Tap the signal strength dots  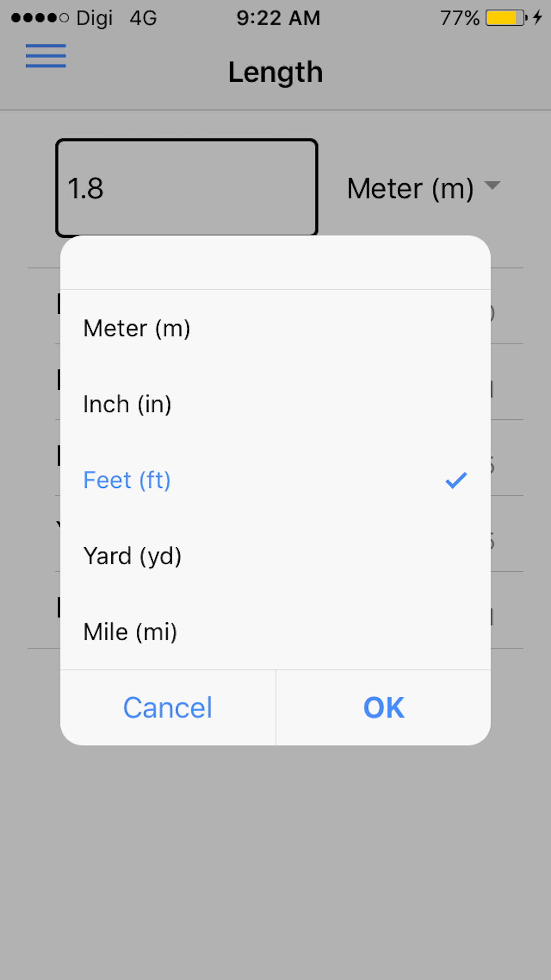click(40, 18)
